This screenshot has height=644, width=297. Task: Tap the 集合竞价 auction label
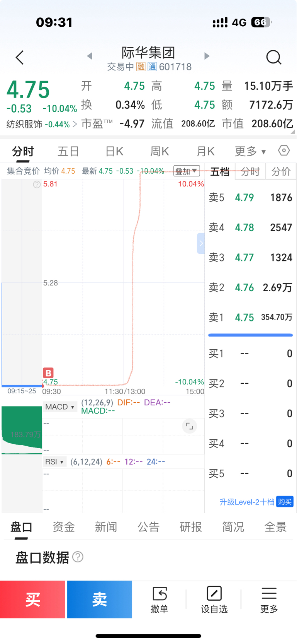[23, 171]
